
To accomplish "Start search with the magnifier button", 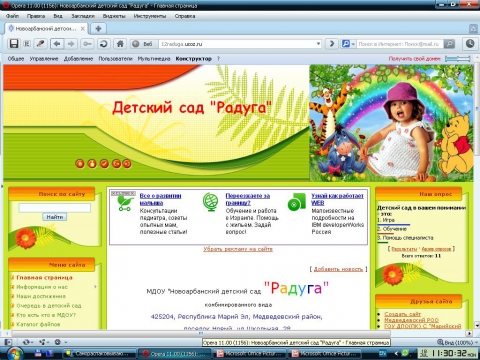I will pos(449,44).
